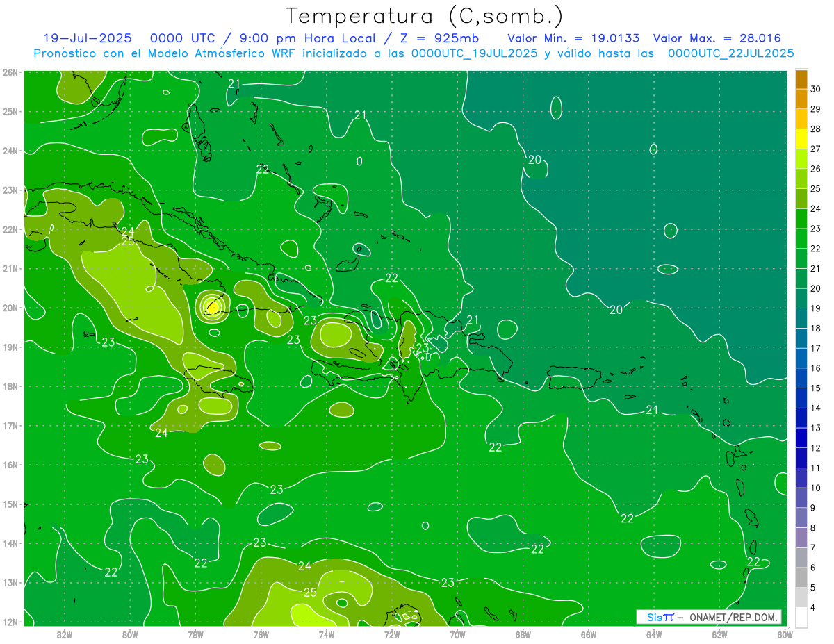
Task: Click the orange legend swatch between 29 and 30
Action: [x=801, y=99]
